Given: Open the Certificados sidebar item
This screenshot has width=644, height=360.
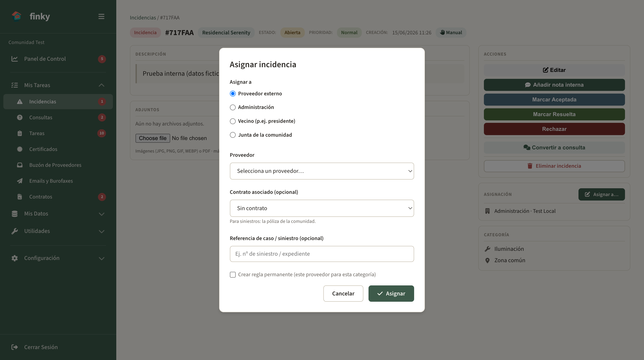Looking at the screenshot, I should pyautogui.click(x=58, y=149).
